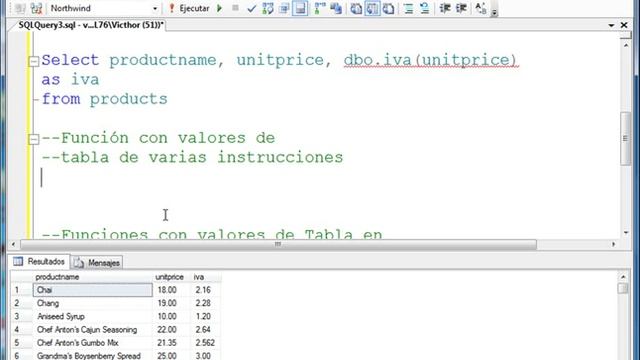Click the editor vertical scrollbar thumb

click(626, 138)
